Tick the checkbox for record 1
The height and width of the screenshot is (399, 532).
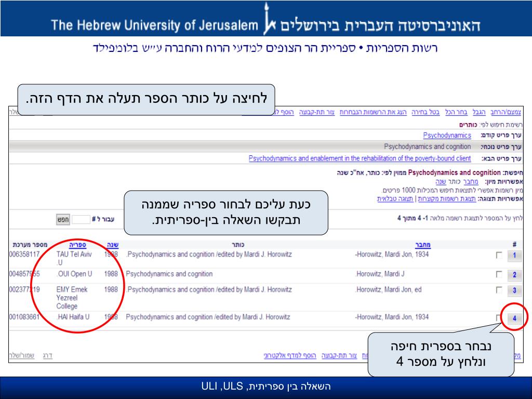click(499, 255)
